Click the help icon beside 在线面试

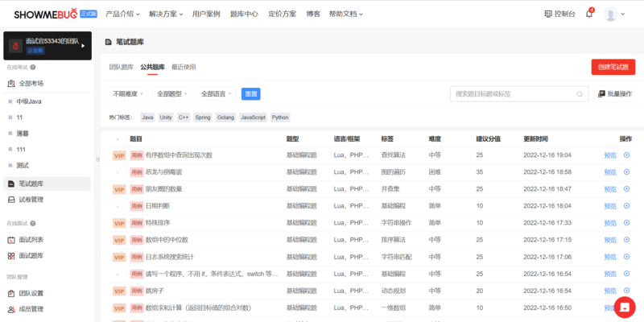tap(33, 224)
